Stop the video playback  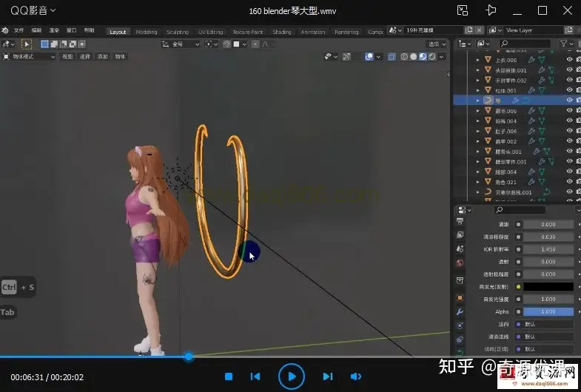coord(229,376)
